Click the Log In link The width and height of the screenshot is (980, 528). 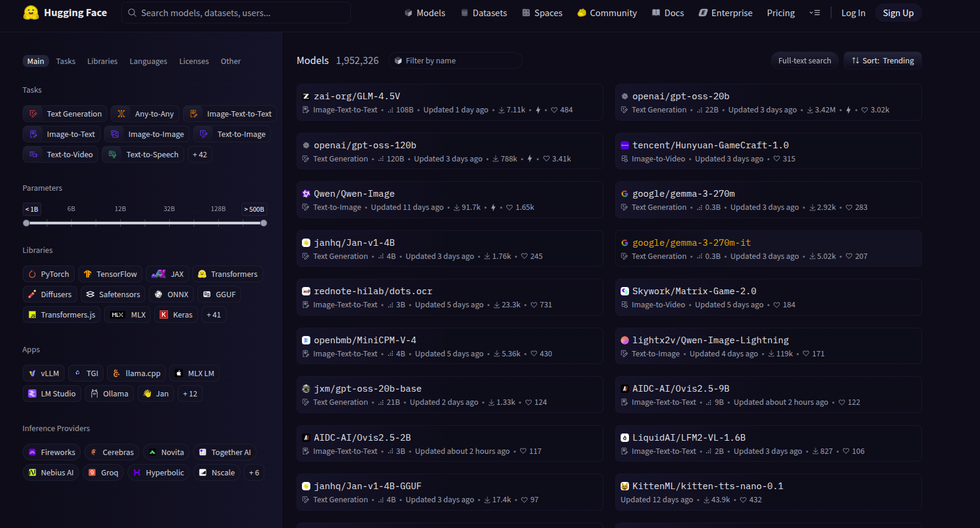853,13
